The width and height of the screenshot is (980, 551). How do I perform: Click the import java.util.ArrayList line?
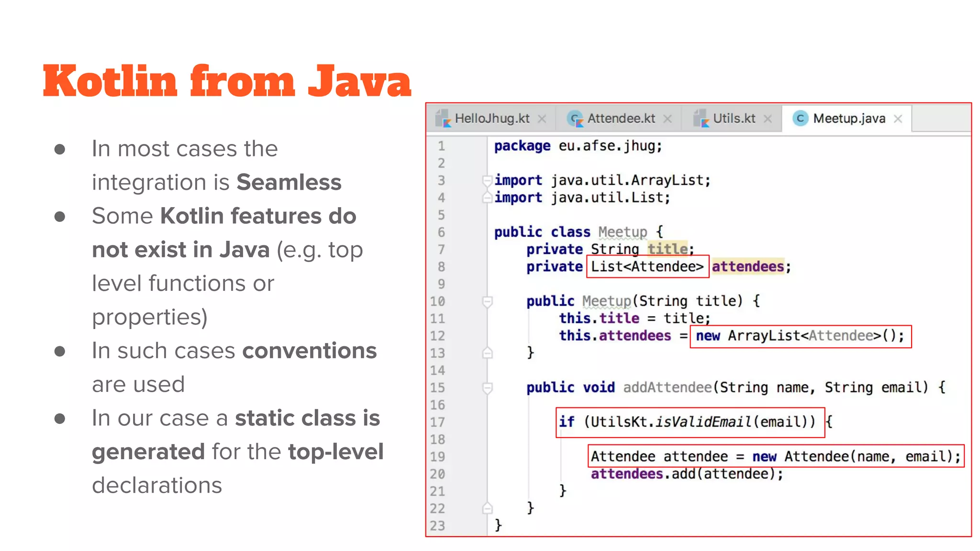(x=602, y=180)
